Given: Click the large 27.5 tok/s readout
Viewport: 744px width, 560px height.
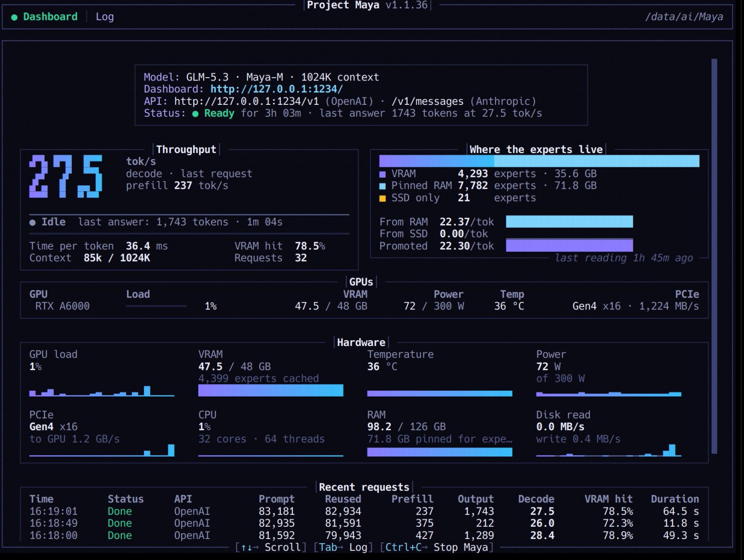Looking at the screenshot, I should [66, 176].
